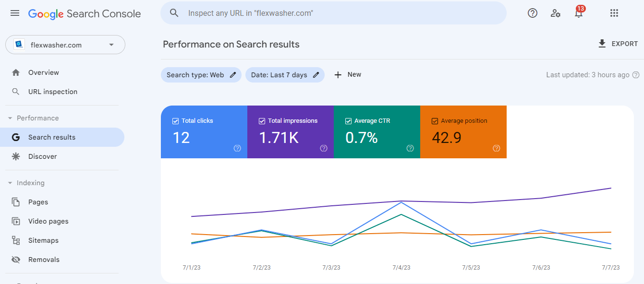Click the flexwasher.com property favicon
The image size is (644, 284).
[19, 45]
